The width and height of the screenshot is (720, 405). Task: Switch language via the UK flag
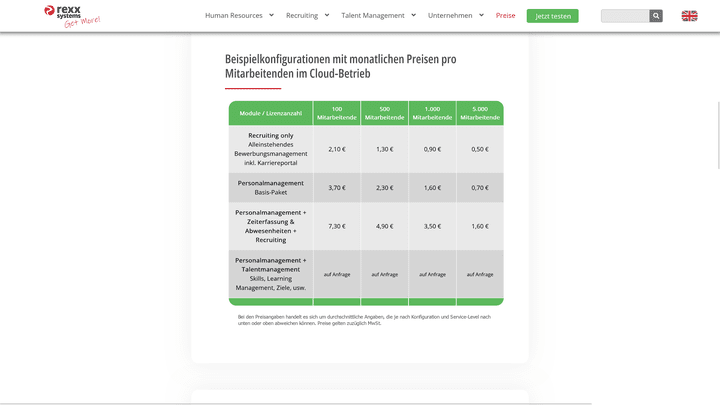pos(689,16)
